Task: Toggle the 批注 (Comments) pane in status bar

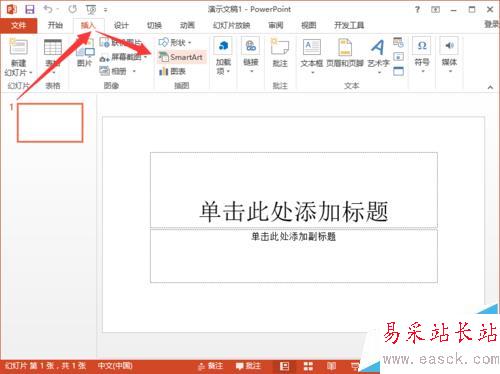Action: (x=248, y=366)
